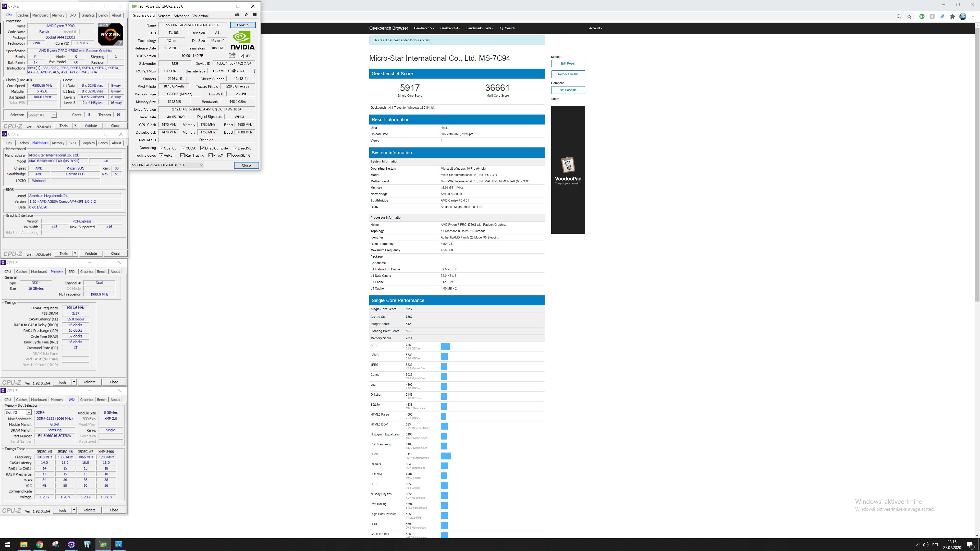Click the HWiNFO taskbar icon
Viewport: 980px width, 551px height.
[87, 545]
